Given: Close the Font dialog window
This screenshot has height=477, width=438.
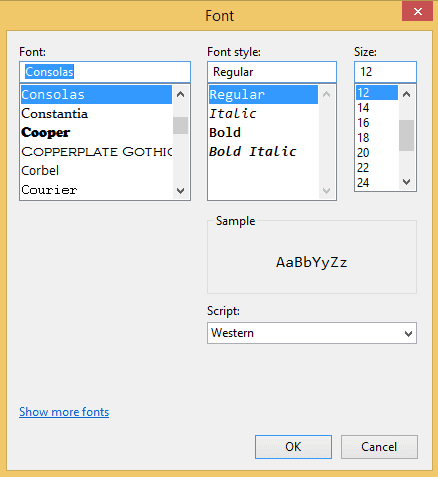Looking at the screenshot, I should tap(418, 12).
